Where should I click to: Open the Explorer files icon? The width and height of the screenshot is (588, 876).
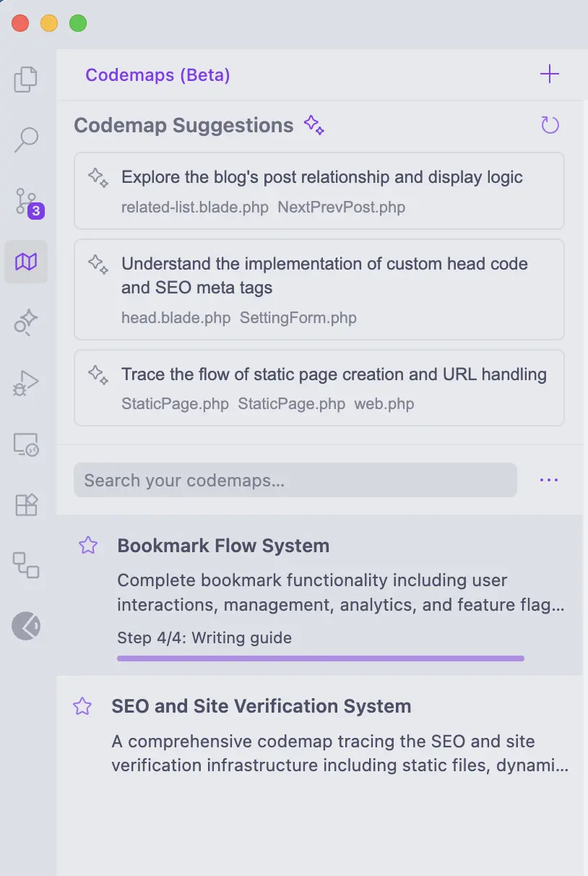[26, 79]
